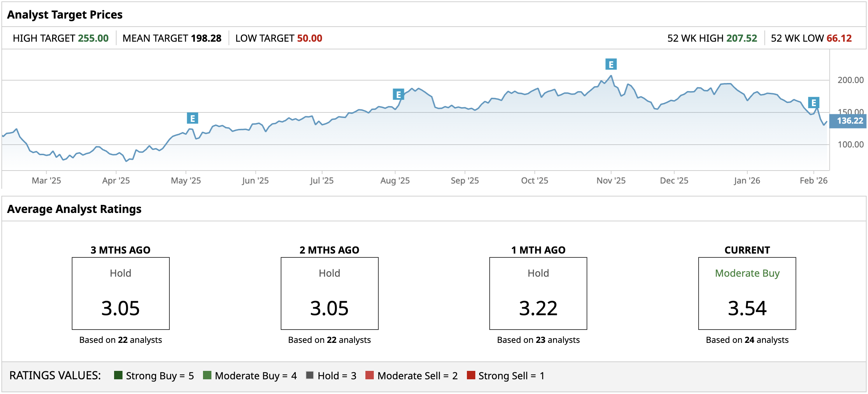Click the Moderate Sell legend square
This screenshot has width=868, height=394.
click(x=370, y=375)
